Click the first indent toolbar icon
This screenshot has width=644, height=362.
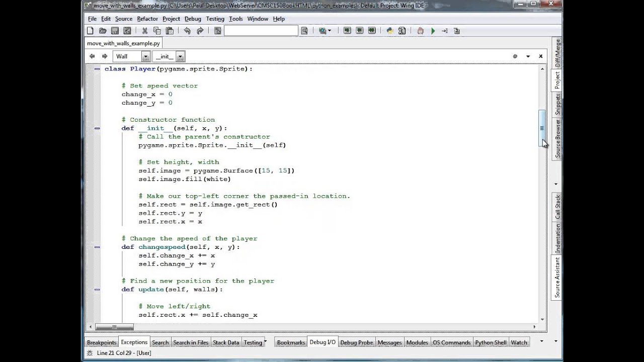pos(347,31)
